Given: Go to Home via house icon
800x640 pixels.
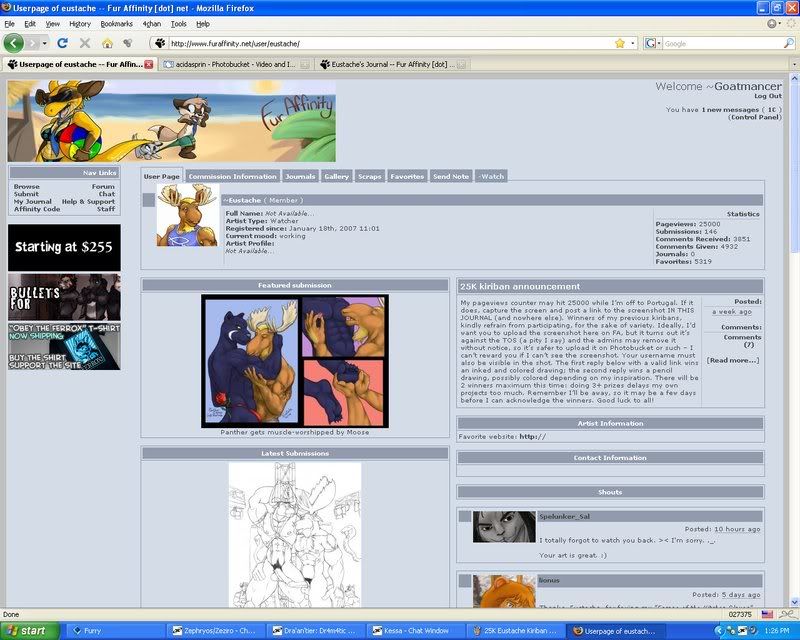Looking at the screenshot, I should [107, 43].
